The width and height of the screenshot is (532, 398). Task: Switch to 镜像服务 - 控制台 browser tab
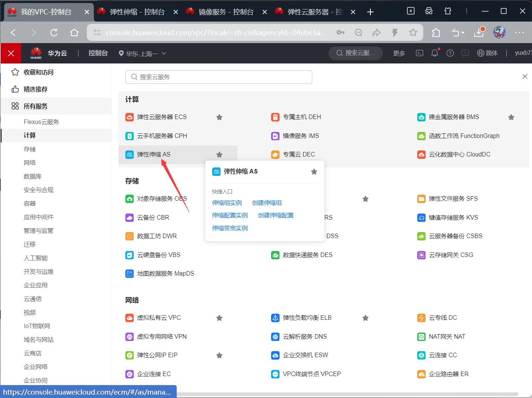tap(226, 12)
